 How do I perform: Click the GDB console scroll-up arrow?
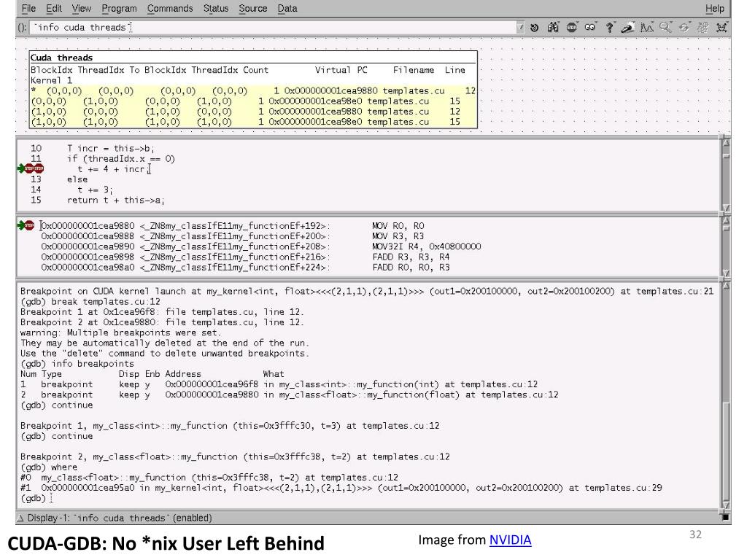coord(726,286)
